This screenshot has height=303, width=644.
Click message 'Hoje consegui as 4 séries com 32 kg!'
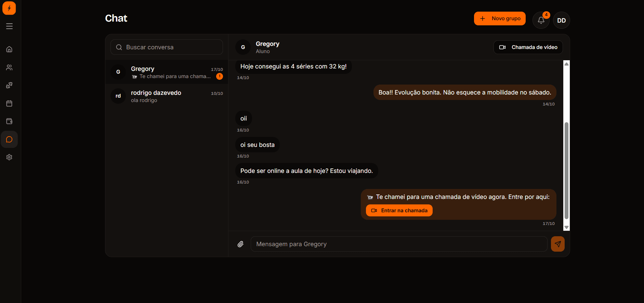(x=293, y=66)
